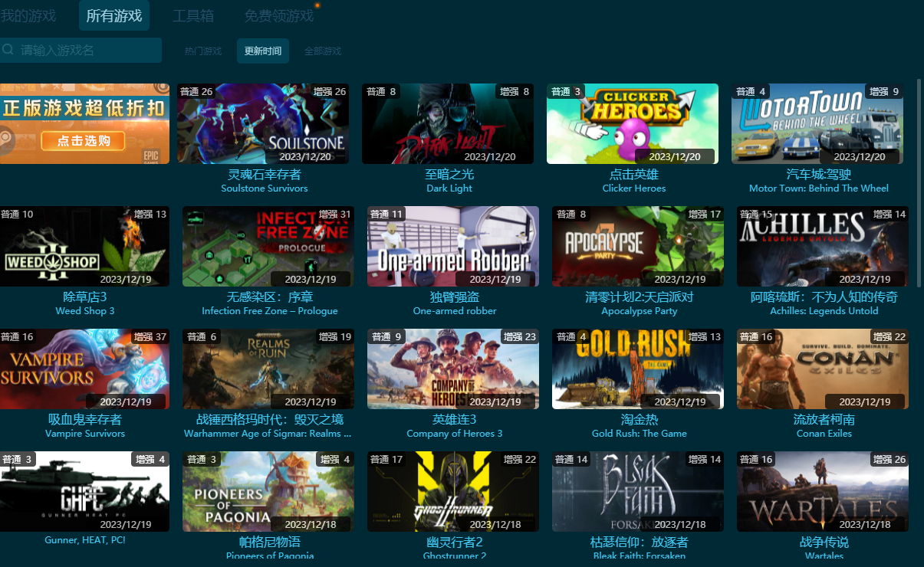Show 全部游戏 filter

(323, 51)
